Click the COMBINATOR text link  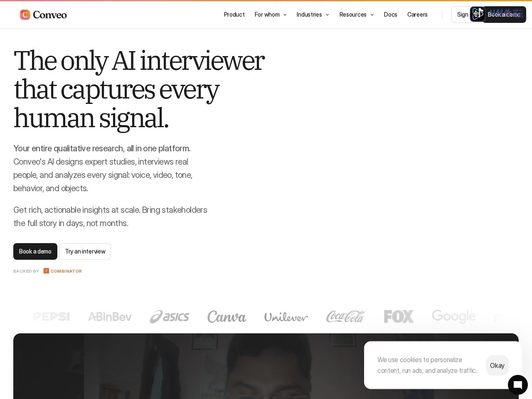pyautogui.click(x=66, y=271)
